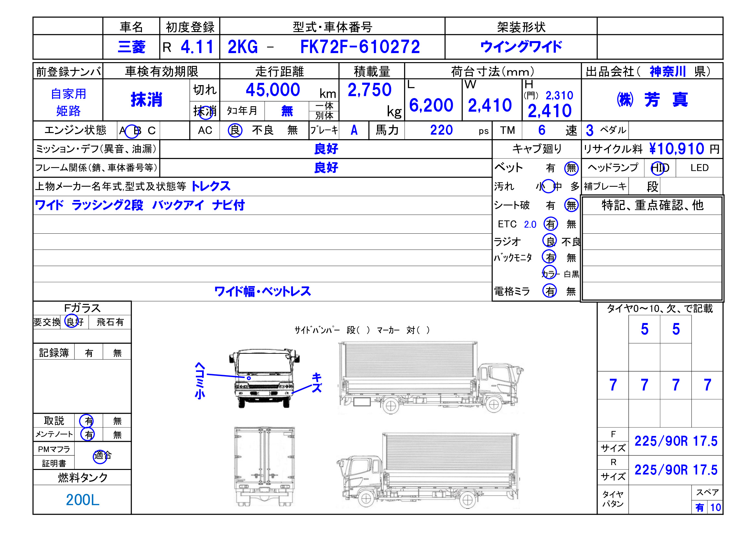This screenshot has height=535, width=756.
Task: Click heading "タイヤ0～10、欠、で記載"
Action: (660, 308)
